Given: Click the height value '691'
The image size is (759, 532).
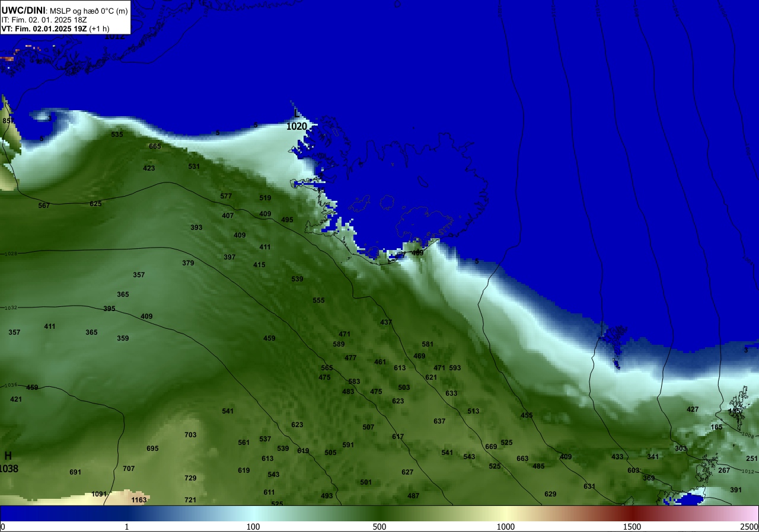Looking at the screenshot, I should pos(75,472).
